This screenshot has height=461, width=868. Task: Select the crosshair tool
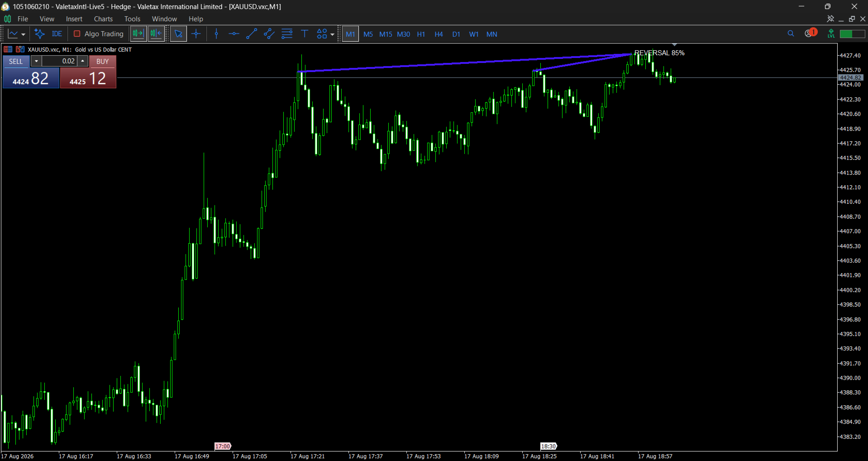(196, 34)
